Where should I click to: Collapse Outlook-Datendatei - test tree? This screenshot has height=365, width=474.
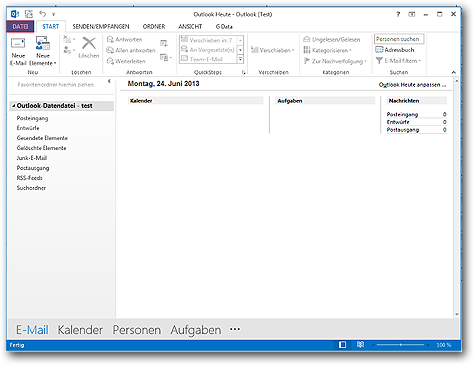pos(14,106)
